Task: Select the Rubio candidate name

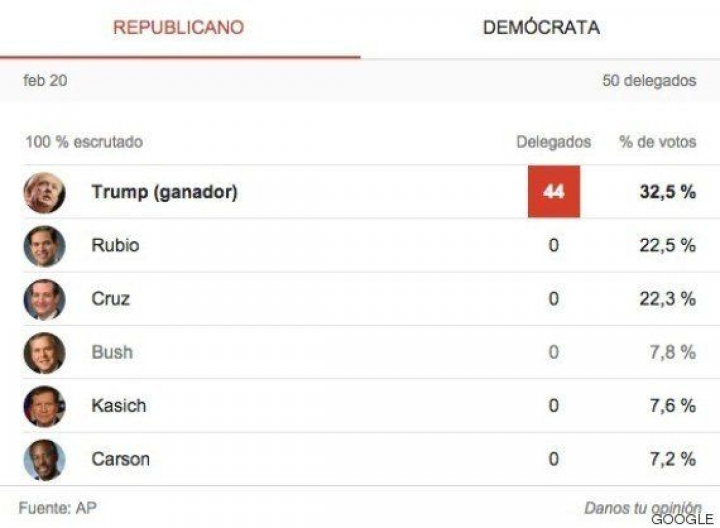Action: [x=115, y=246]
